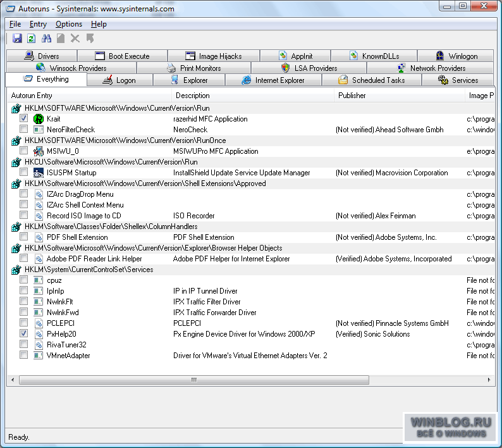Click the scroll left arrow
Image resolution: width=502 pixels, height=448 pixels.
pyautogui.click(x=13, y=380)
